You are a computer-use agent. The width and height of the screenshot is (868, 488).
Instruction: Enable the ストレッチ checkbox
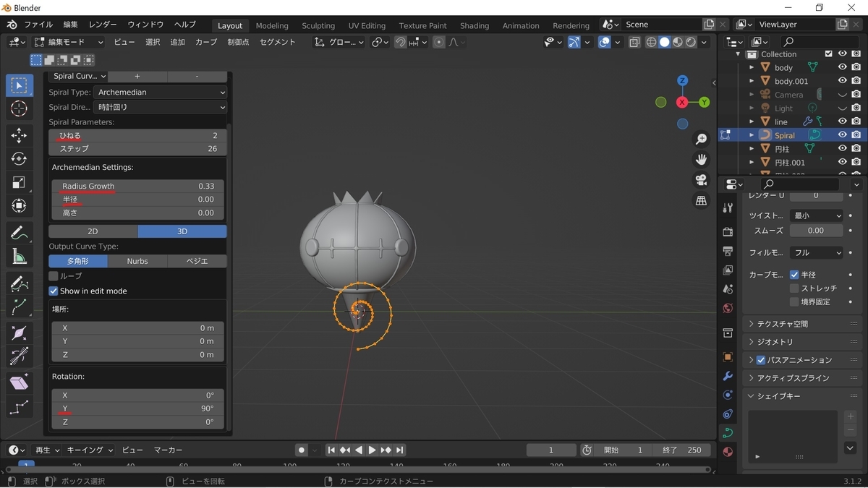(x=794, y=288)
